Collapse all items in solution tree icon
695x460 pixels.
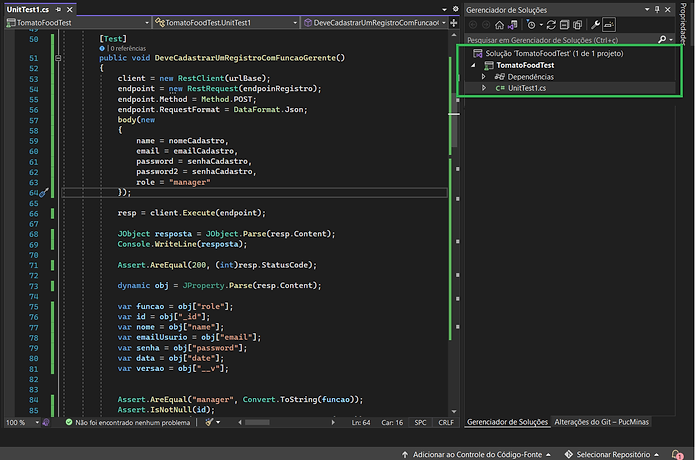[x=564, y=25]
